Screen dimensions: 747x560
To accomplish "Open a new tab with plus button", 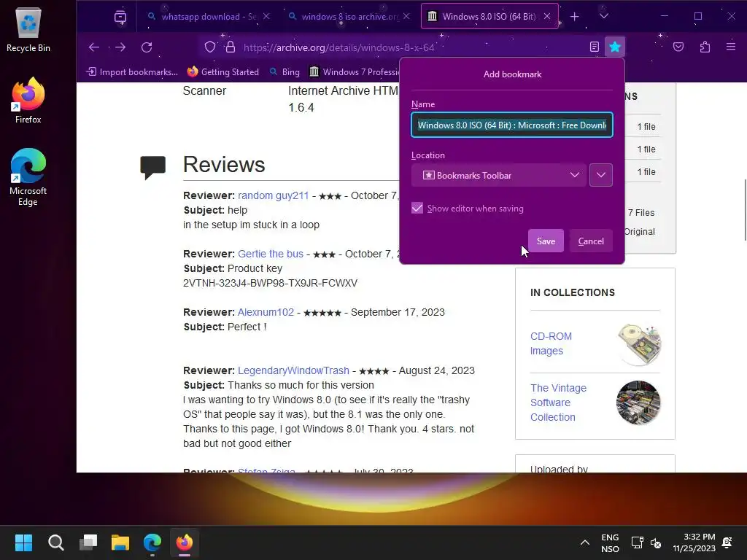I will (575, 17).
